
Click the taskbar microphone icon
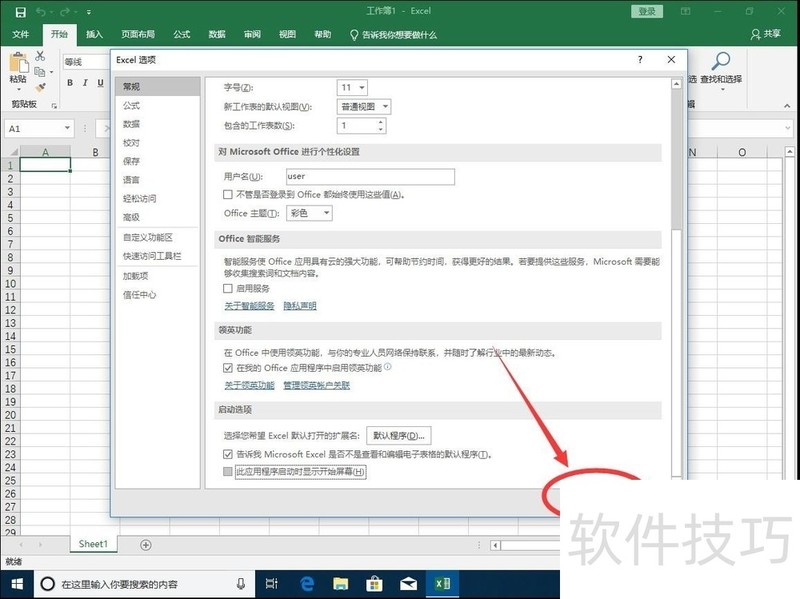[241, 584]
